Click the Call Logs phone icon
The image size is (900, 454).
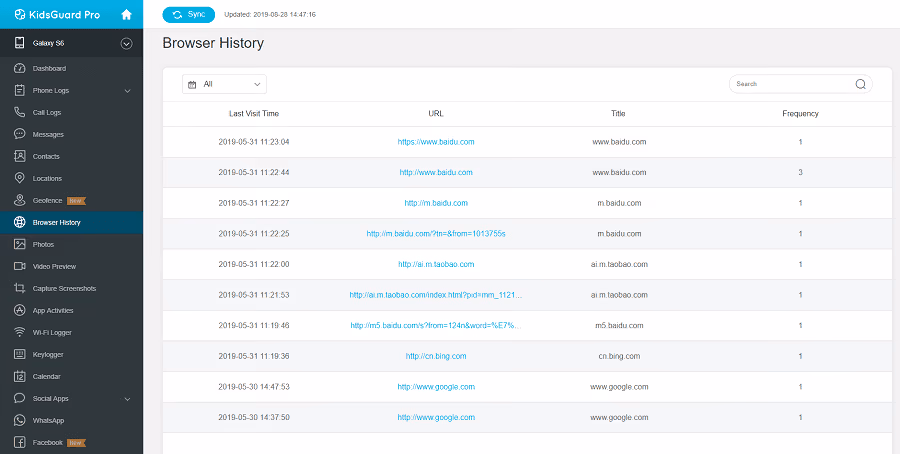tap(20, 112)
